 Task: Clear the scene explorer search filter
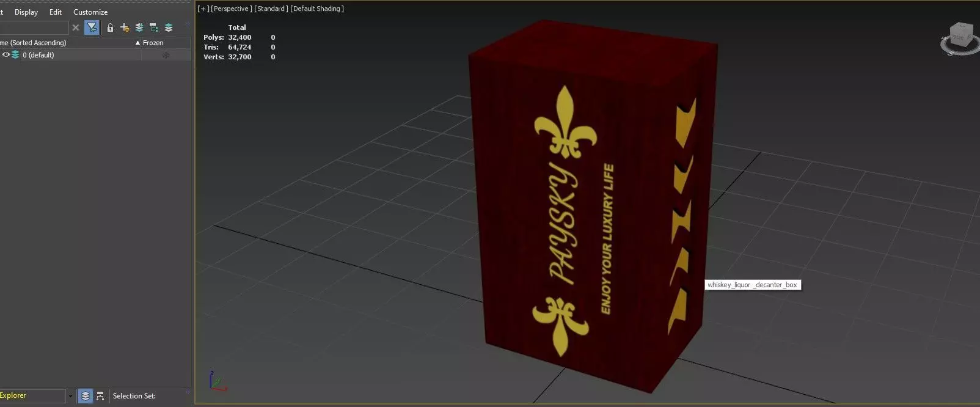[76, 28]
